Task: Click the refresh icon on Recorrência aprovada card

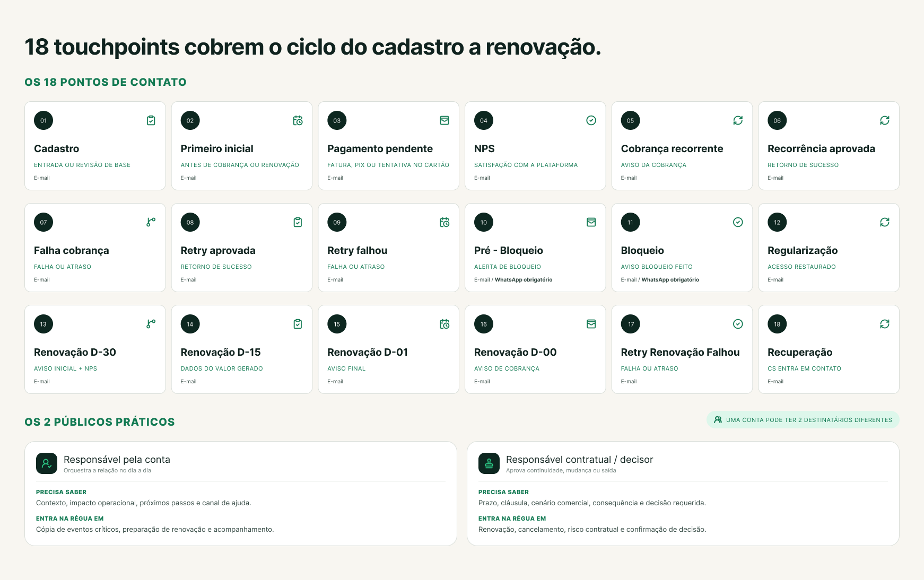Action: (x=885, y=120)
